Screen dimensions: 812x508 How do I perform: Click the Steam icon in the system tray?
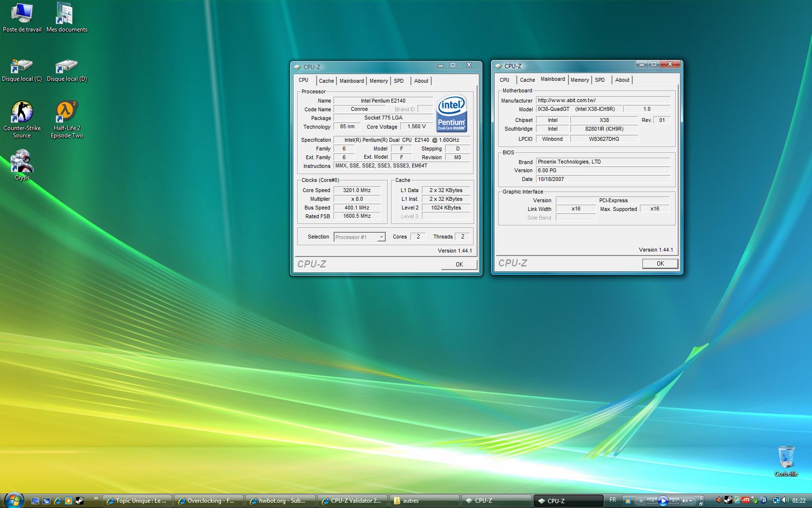coord(728,500)
